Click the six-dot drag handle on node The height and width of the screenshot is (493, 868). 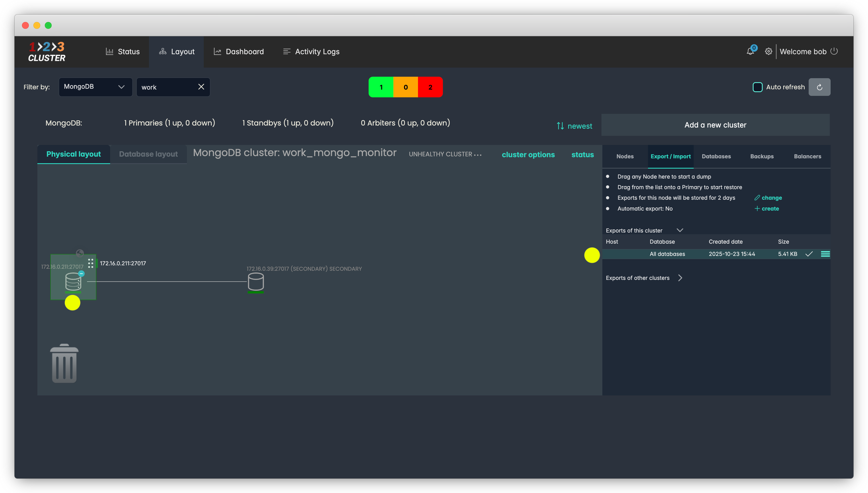(91, 263)
